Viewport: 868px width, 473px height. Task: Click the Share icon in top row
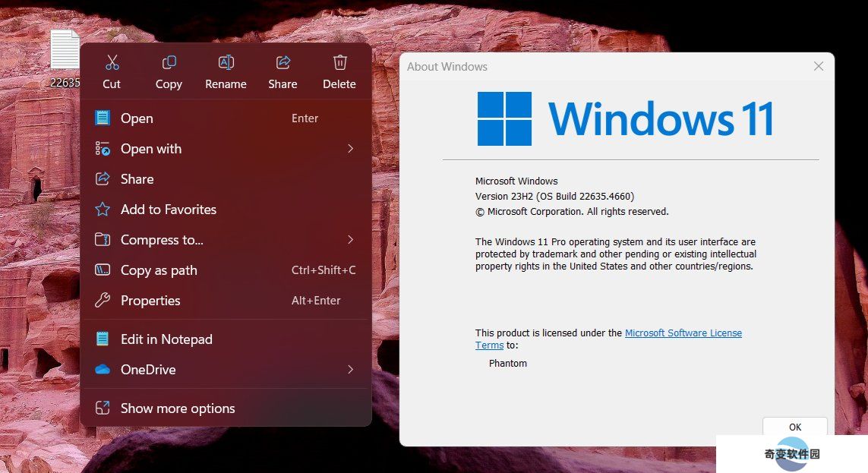click(x=282, y=62)
